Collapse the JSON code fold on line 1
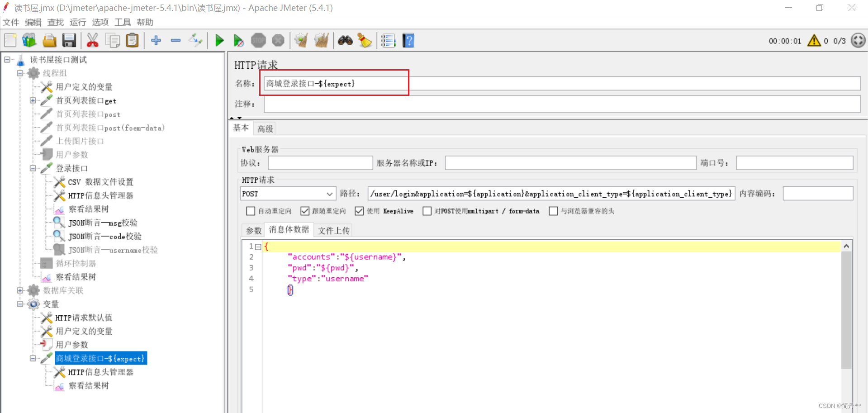Viewport: 868px width, 413px height. [x=258, y=247]
